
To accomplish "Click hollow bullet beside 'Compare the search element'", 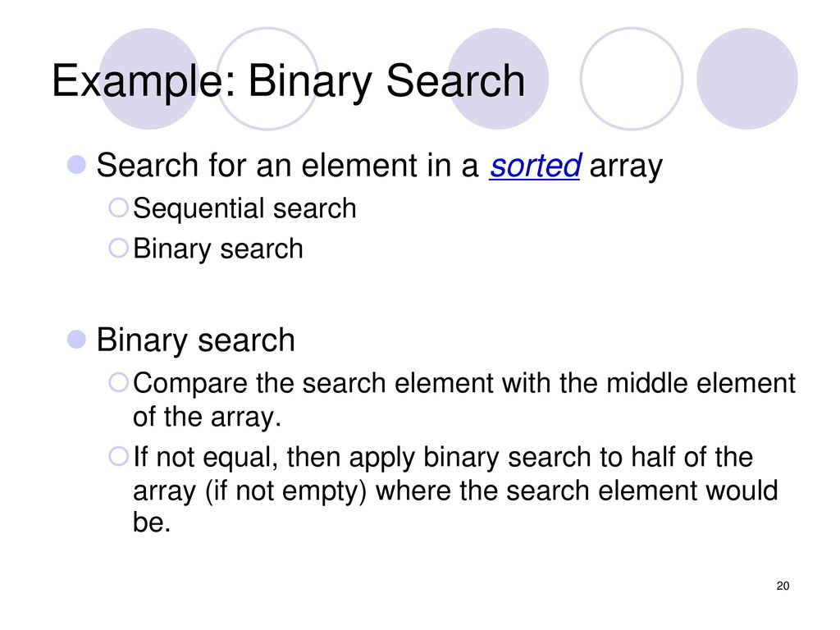I will [x=118, y=382].
